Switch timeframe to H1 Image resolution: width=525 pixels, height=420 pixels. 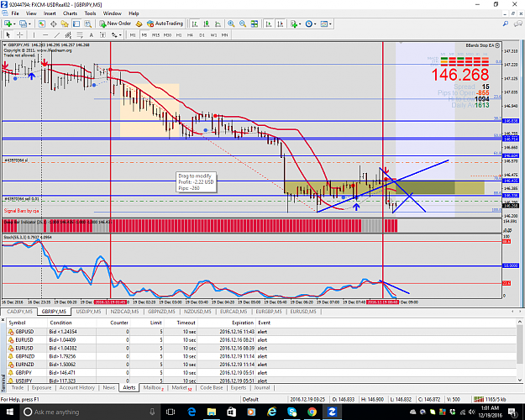(179, 34)
